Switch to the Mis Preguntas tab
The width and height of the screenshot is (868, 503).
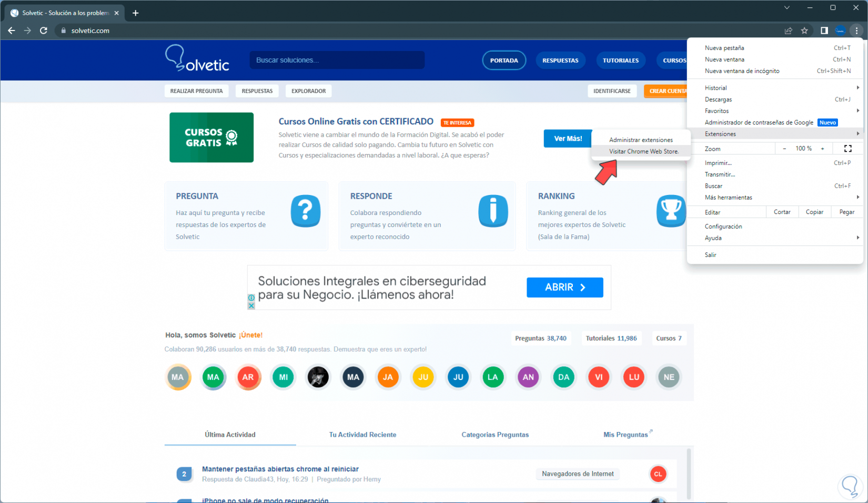click(x=625, y=435)
